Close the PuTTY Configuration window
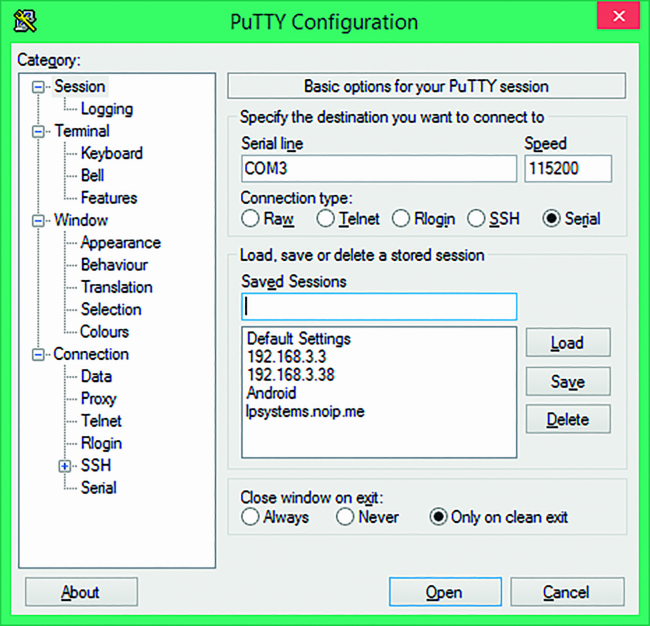This screenshot has width=650, height=626. (x=618, y=16)
